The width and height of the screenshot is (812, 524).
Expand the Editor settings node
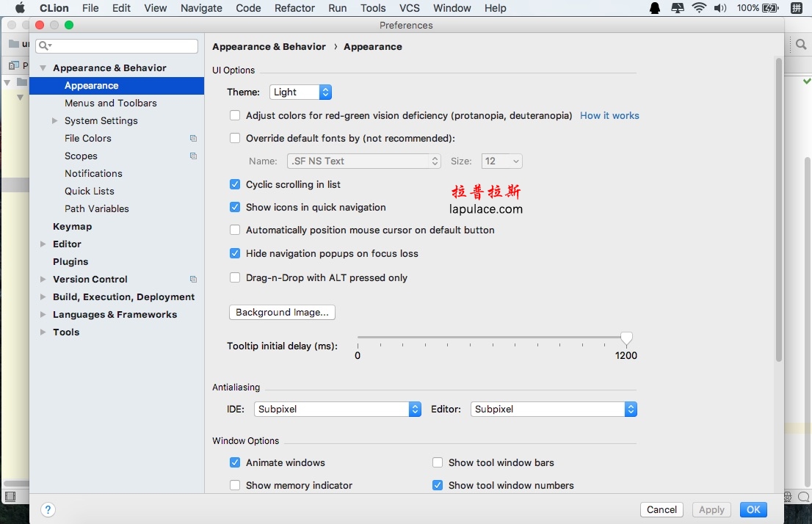pyautogui.click(x=43, y=244)
